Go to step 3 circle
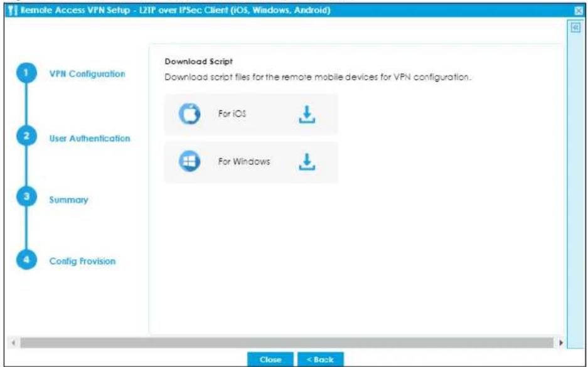 coord(26,197)
